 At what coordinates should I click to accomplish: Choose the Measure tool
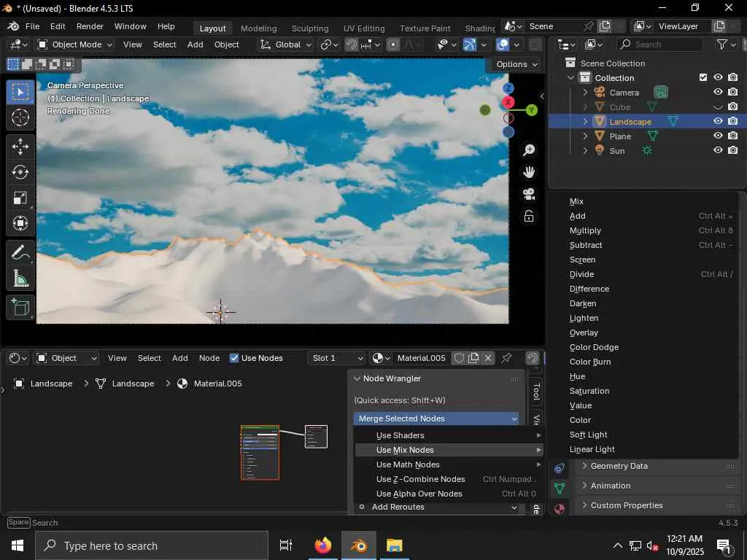pyautogui.click(x=20, y=279)
